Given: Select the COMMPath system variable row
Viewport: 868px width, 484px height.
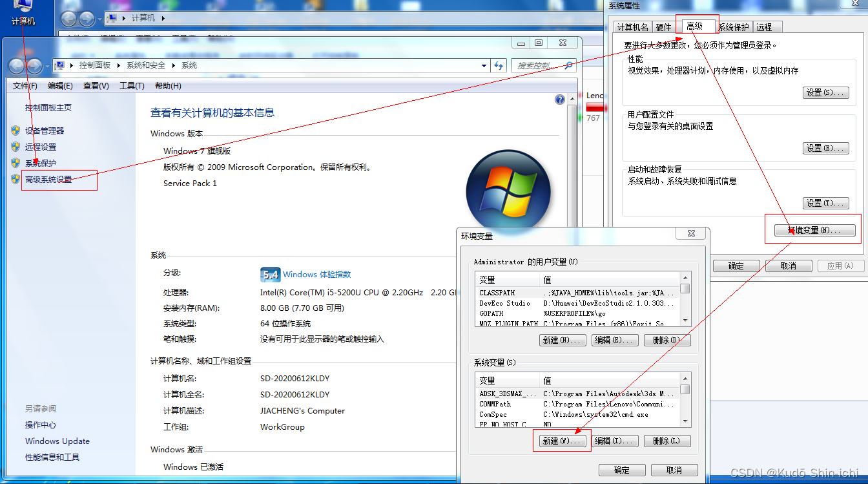Looking at the screenshot, I should [x=578, y=404].
